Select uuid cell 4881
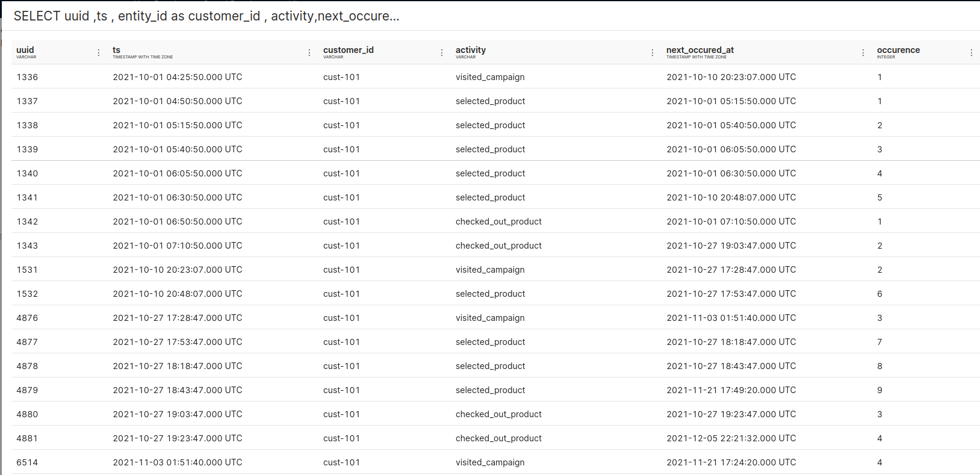Image resolution: width=980 pixels, height=475 pixels. coord(27,438)
